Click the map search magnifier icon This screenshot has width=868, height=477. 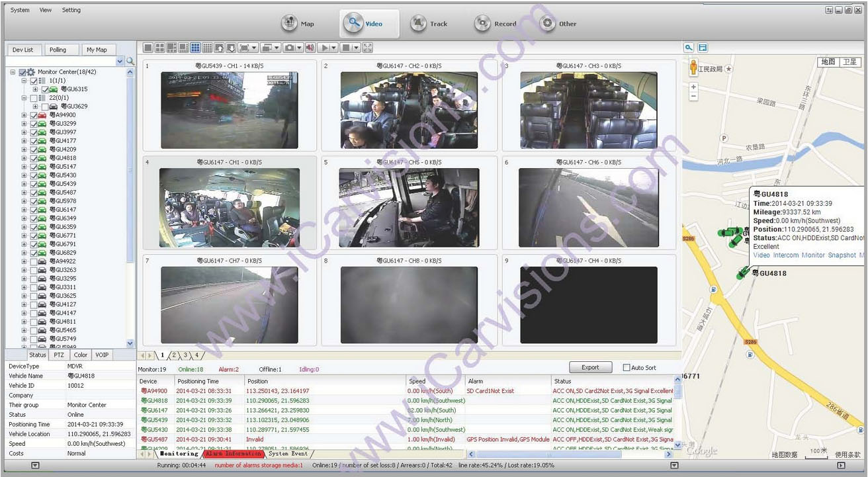(x=689, y=48)
